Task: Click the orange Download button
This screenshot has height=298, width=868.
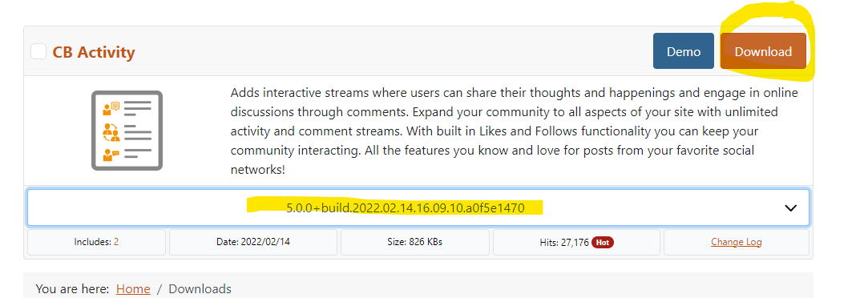Action: coord(763,51)
